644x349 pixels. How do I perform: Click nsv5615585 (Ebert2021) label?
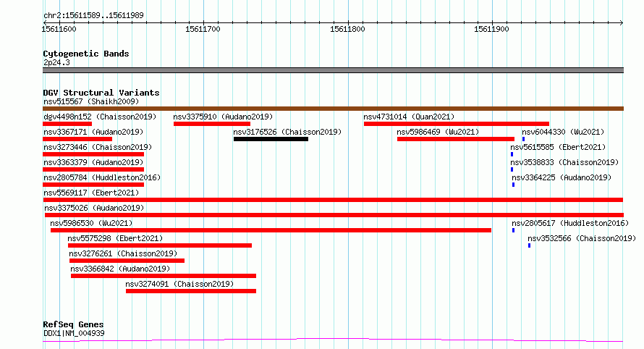click(558, 147)
